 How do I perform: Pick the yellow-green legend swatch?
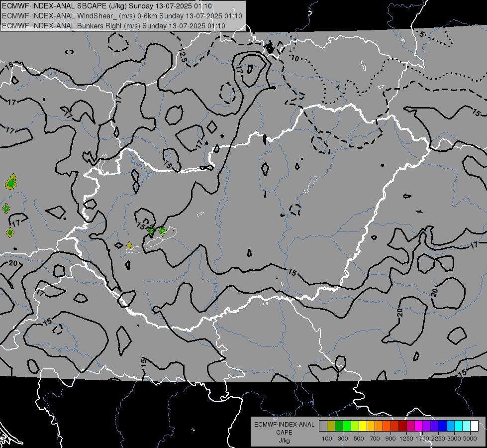(x=355, y=426)
